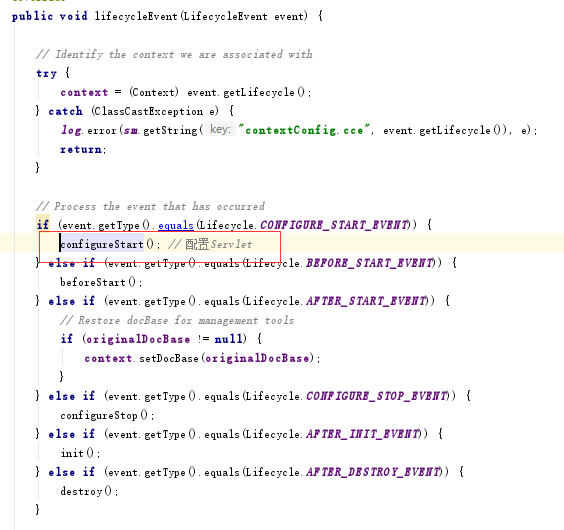
Task: Click the 'destroy()' call
Action: [x=89, y=491]
